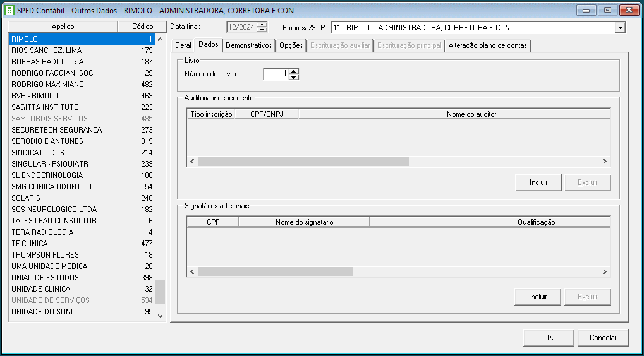
Task: Select RIOS SANCHEZ, LIMA row
Action: point(82,50)
